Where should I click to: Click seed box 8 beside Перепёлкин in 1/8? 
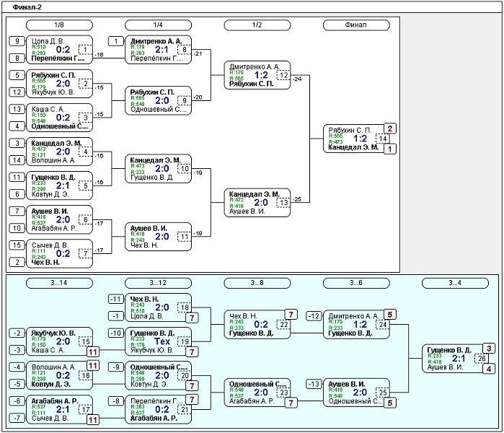pos(17,58)
